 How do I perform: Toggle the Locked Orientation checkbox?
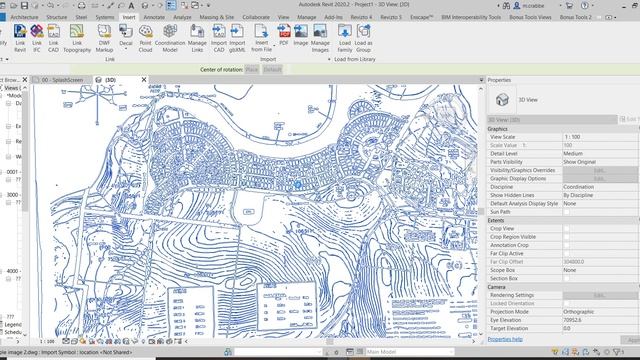point(567,303)
